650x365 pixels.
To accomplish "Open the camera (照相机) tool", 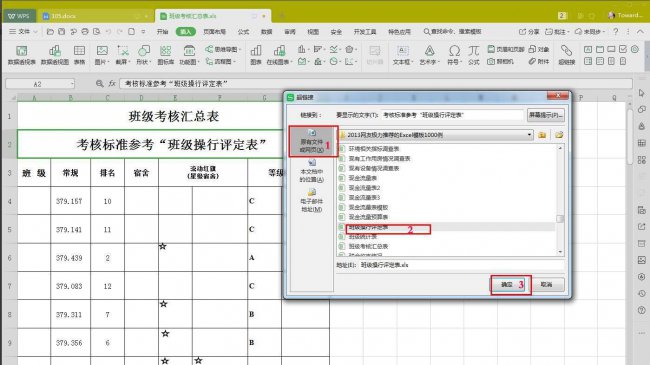I will tap(500, 61).
